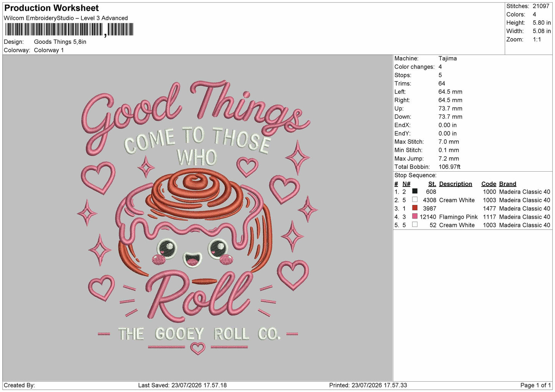
Task: Click the Left value '64.5 mm'
Action: [451, 92]
